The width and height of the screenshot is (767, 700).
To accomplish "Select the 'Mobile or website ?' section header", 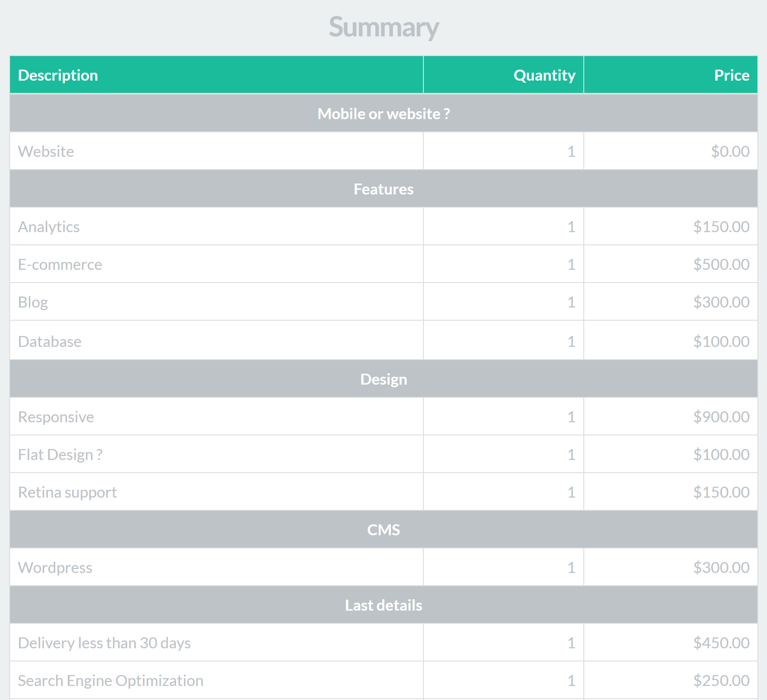I will (x=383, y=113).
